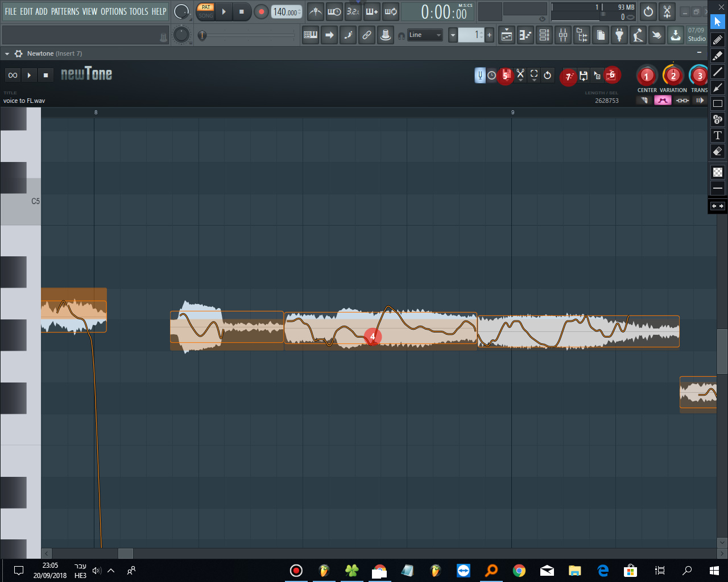This screenshot has width=728, height=582.
Task: Click the Variation knob
Action: click(673, 76)
